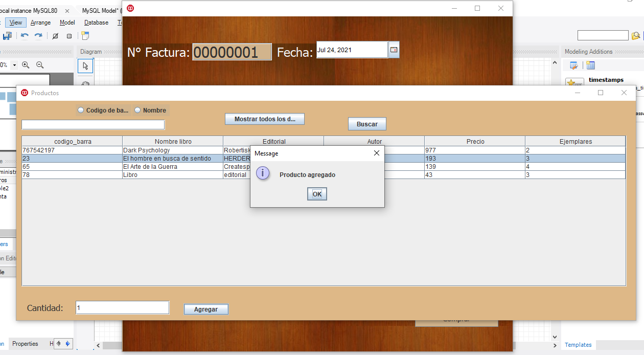Open the Templates tab

(x=578, y=345)
